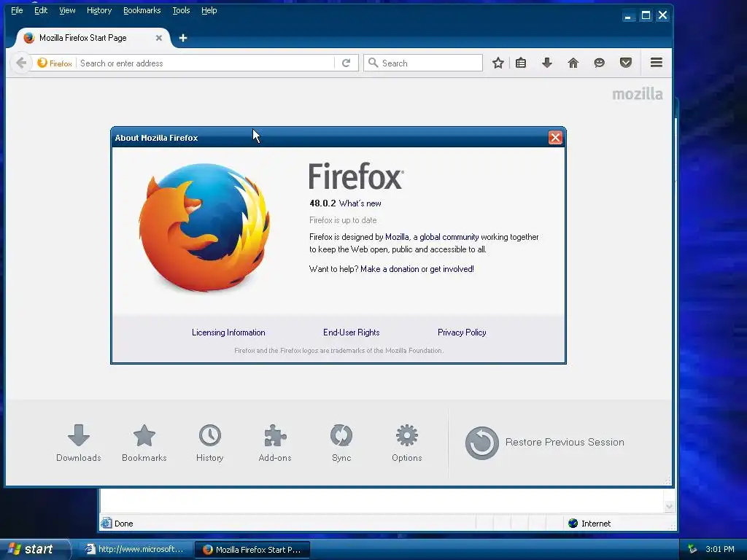Open the View menu
The width and height of the screenshot is (747, 560).
click(67, 10)
